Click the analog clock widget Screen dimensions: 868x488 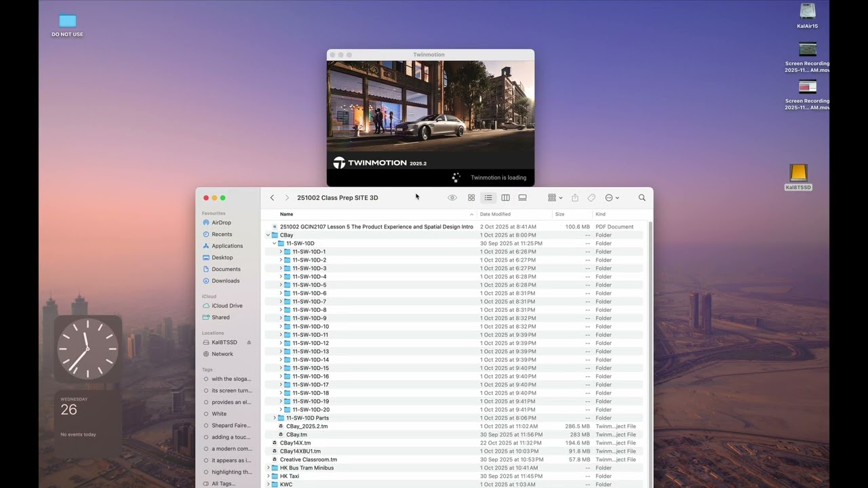tap(88, 349)
